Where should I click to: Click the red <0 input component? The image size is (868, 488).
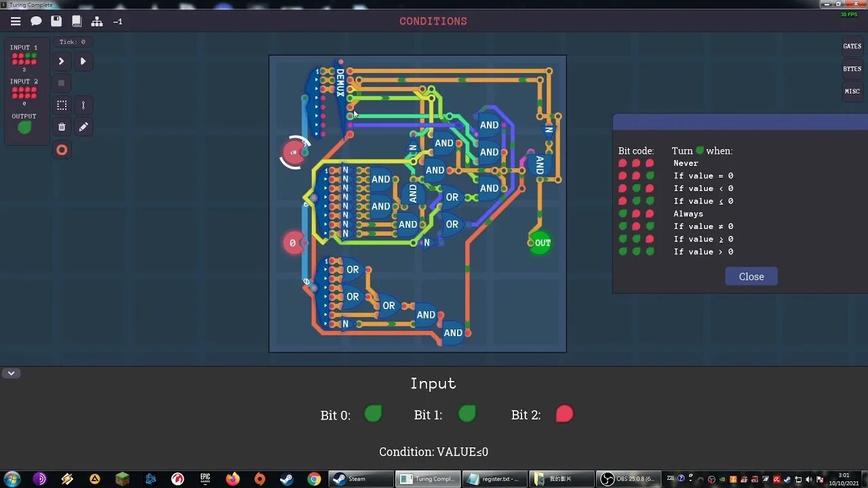click(x=294, y=152)
